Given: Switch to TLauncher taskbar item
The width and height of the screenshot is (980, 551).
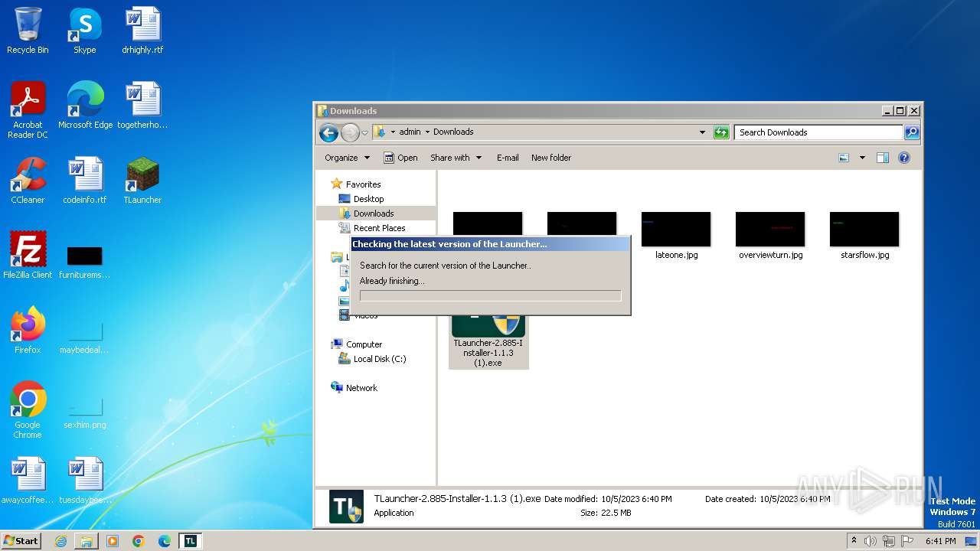Looking at the screenshot, I should point(190,541).
